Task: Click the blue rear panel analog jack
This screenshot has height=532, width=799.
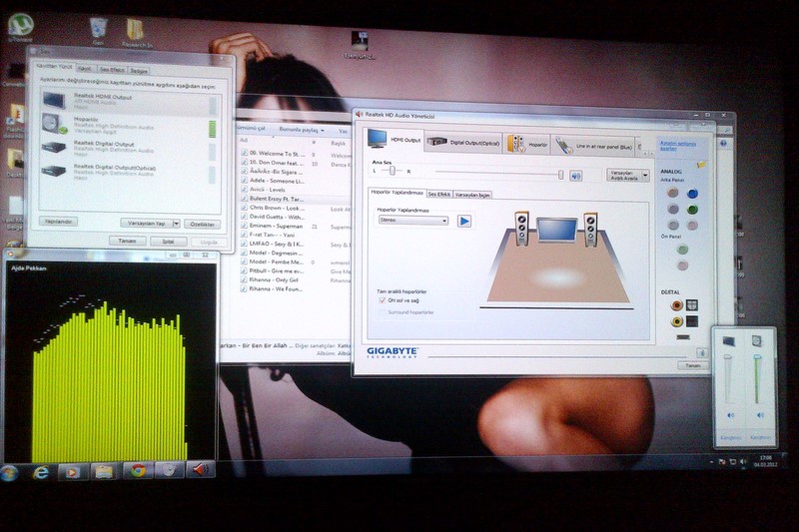Action: pyautogui.click(x=692, y=194)
